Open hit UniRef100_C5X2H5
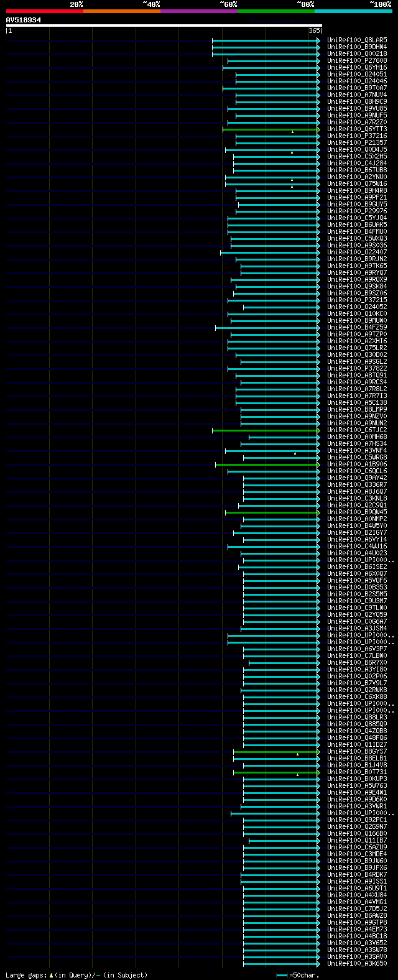The image size is (398, 980). click(357, 156)
